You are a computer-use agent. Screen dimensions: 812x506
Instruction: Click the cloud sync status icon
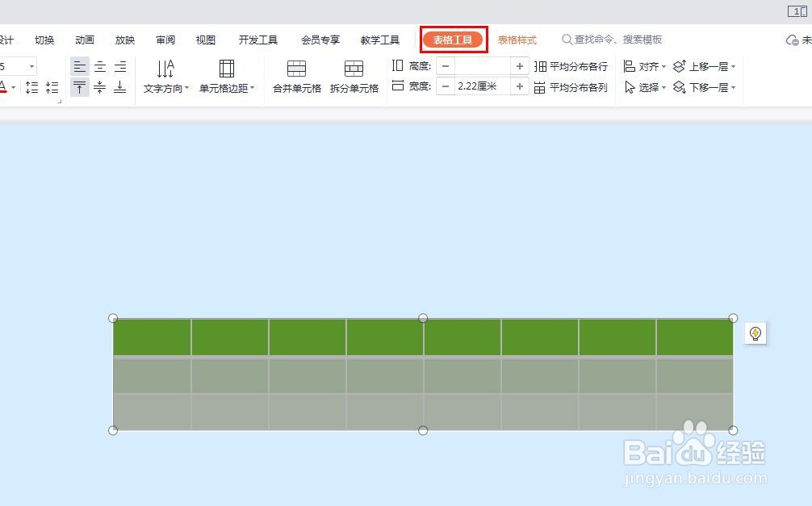[x=792, y=40]
